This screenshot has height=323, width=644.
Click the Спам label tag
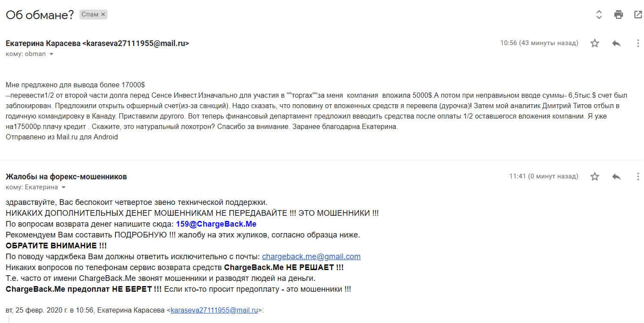(90, 14)
